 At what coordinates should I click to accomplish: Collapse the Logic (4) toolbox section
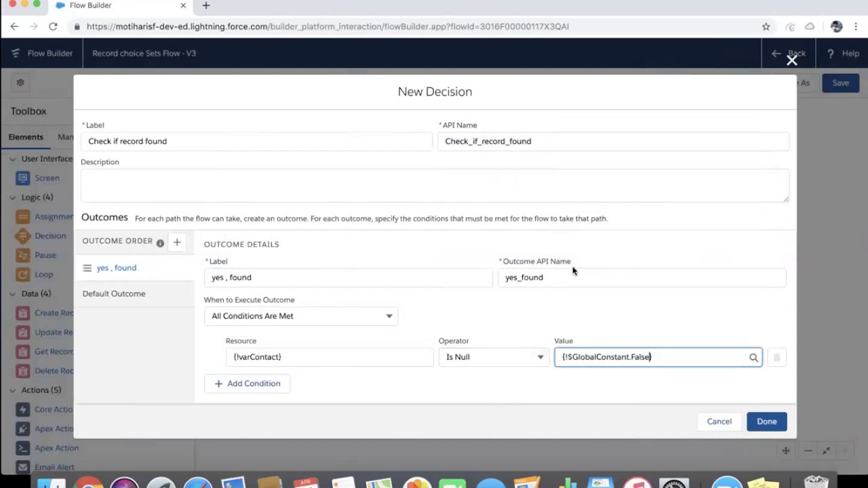tap(13, 198)
